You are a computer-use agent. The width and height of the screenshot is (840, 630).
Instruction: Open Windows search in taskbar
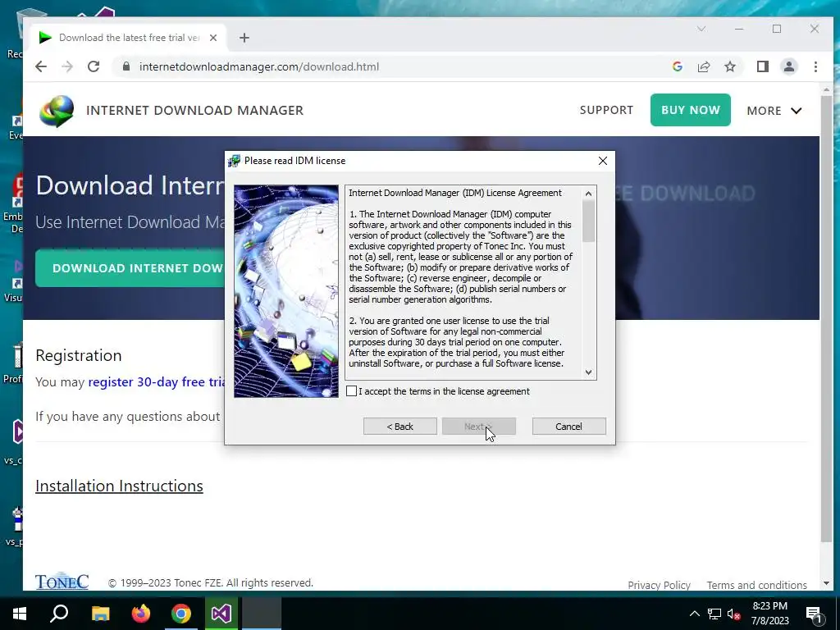[x=59, y=614]
